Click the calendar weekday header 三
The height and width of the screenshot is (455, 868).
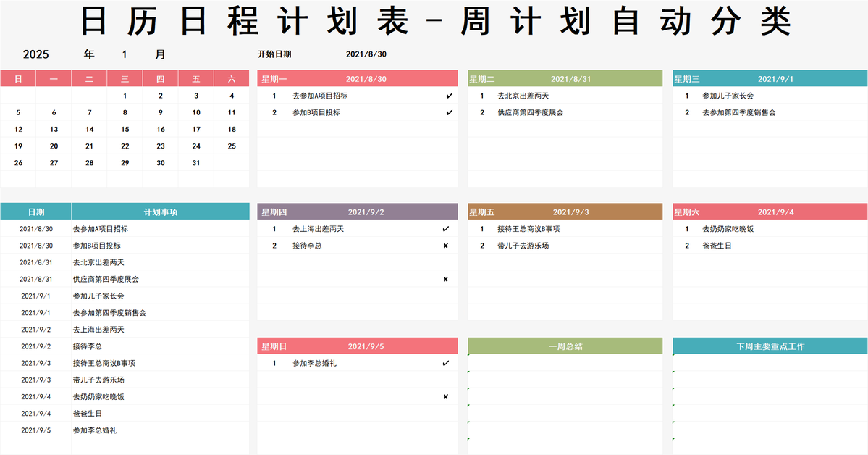(x=125, y=79)
